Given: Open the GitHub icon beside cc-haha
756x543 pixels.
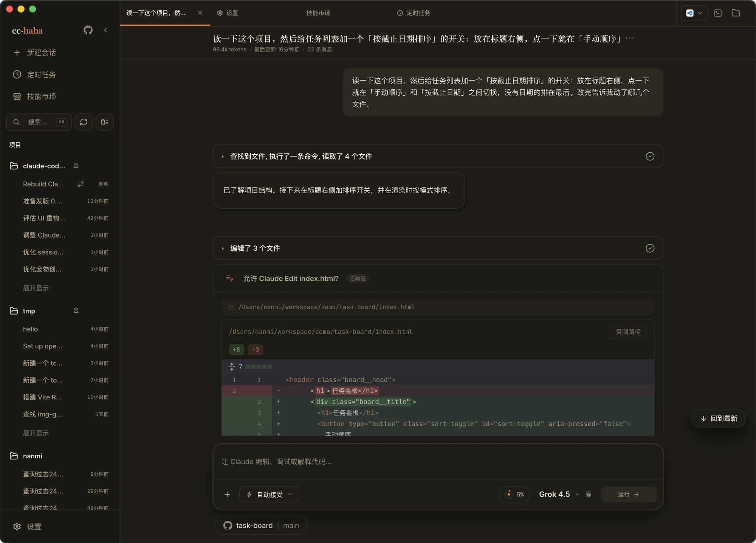Looking at the screenshot, I should [x=88, y=30].
